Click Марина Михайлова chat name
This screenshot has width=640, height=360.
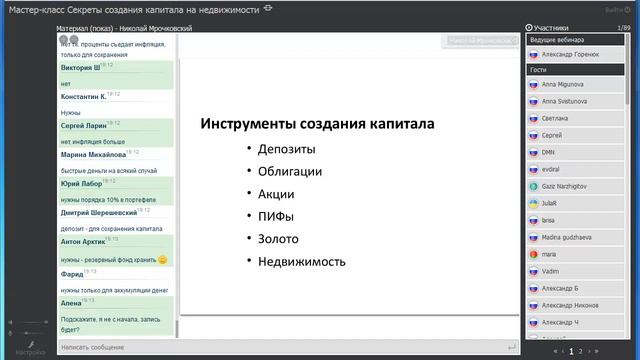(x=93, y=155)
